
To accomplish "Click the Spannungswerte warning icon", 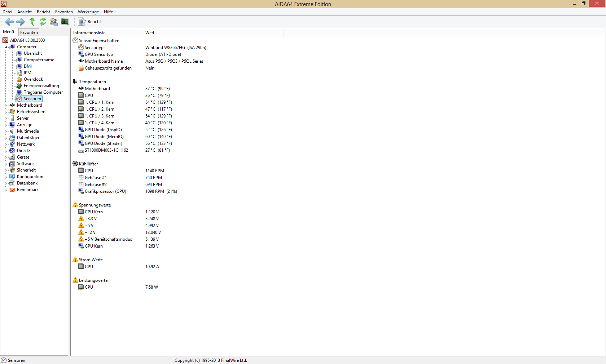I will tap(75, 205).
